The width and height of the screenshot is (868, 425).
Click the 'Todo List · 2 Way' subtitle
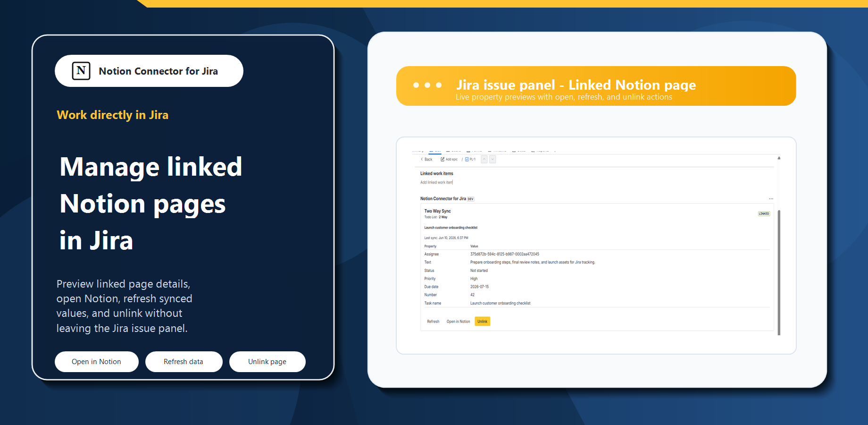(435, 217)
